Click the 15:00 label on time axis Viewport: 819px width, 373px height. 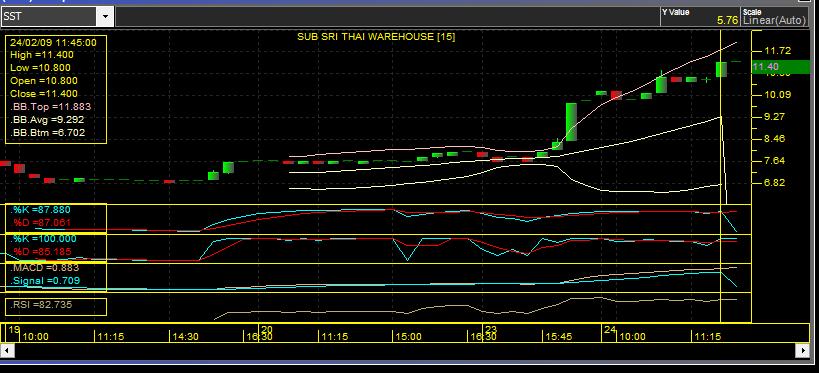pos(408,337)
